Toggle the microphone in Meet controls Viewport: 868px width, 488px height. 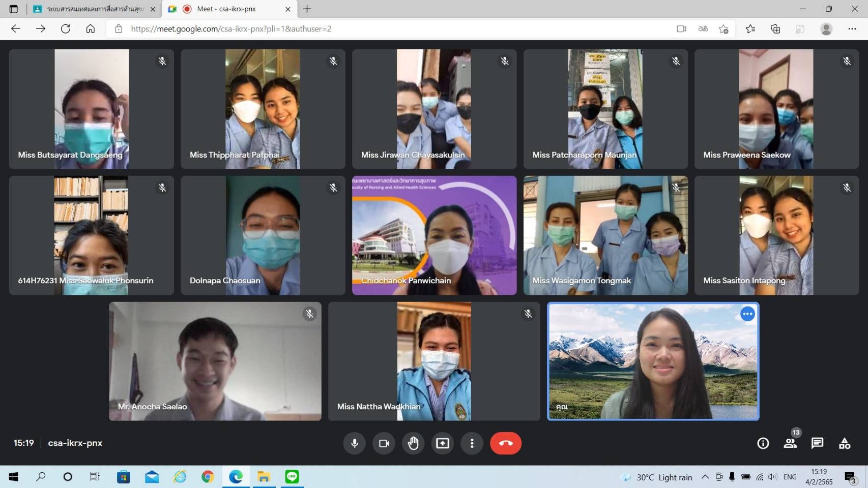coord(355,443)
